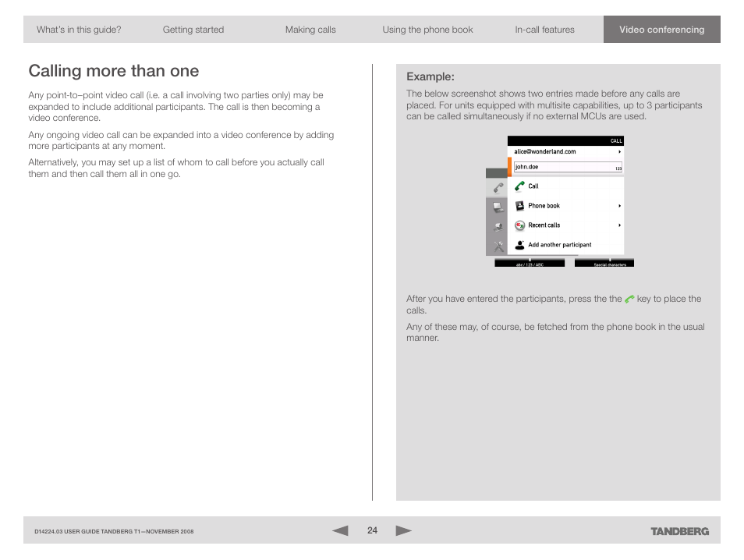
Task: Open the Making calls tab
Action: 310,30
